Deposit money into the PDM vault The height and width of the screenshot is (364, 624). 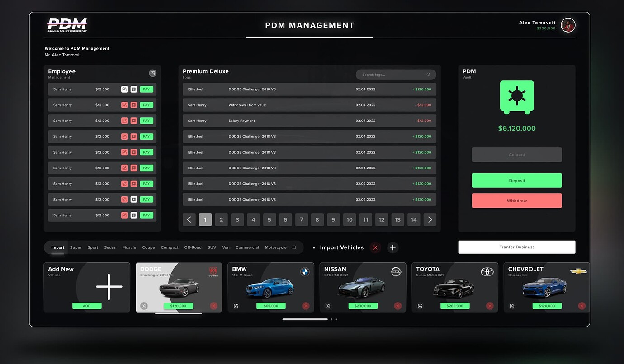[516, 180]
